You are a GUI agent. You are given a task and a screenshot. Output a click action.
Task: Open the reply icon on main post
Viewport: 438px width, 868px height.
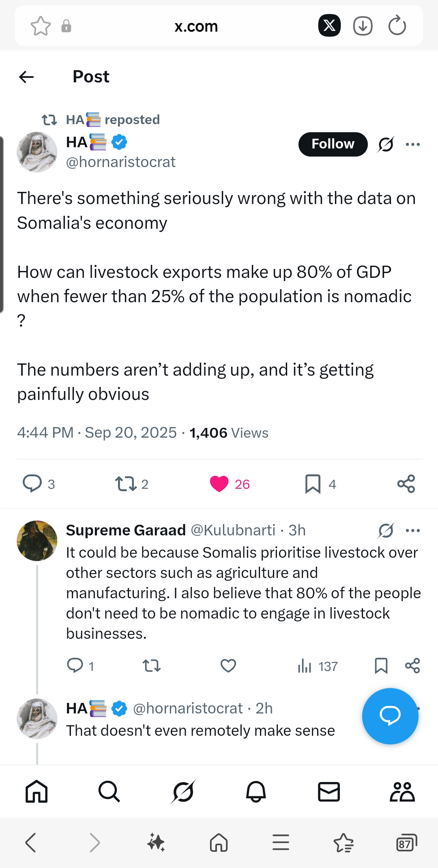pyautogui.click(x=32, y=483)
